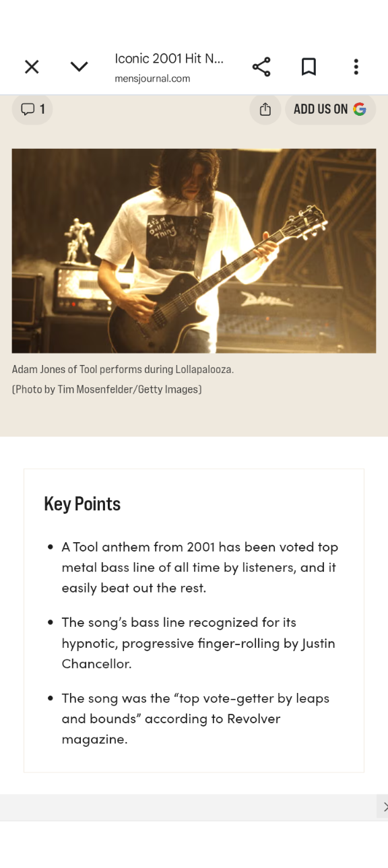Tap the Tim Mosenfelder/Getty Images credit
Image resolution: width=388 pixels, height=868 pixels.
pyautogui.click(x=107, y=389)
